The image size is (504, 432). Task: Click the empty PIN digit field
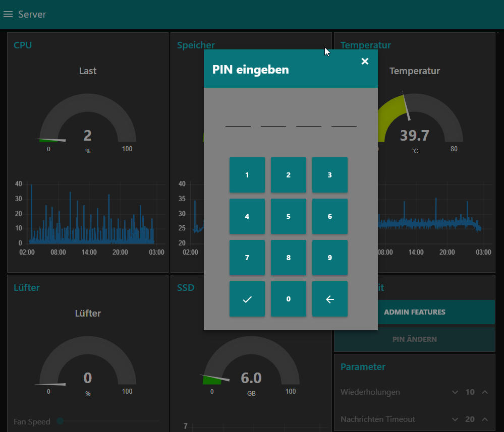click(238, 125)
